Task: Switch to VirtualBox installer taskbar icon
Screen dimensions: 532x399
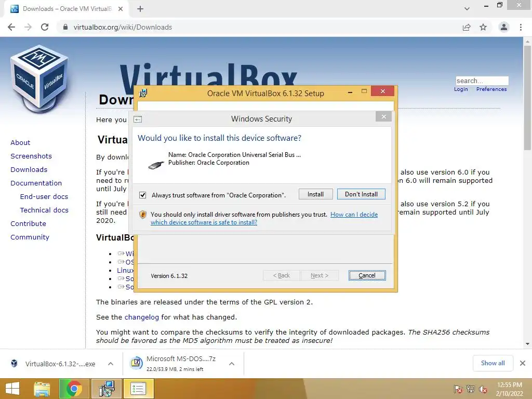Action: 107,389
